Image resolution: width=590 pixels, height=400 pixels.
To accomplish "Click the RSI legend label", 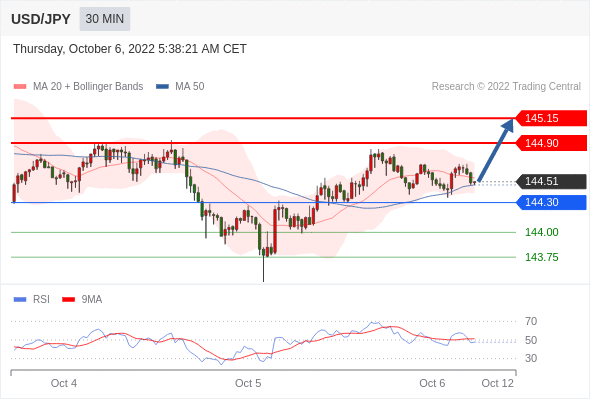I will click(x=41, y=300).
